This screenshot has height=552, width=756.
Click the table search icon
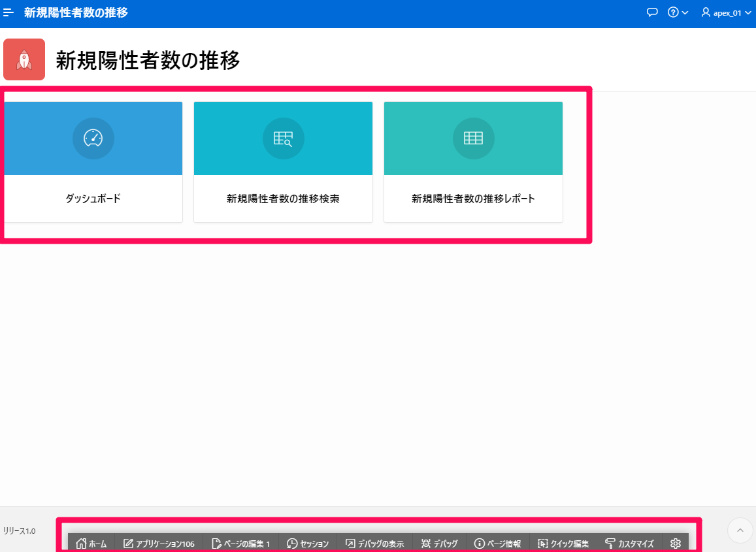(283, 138)
